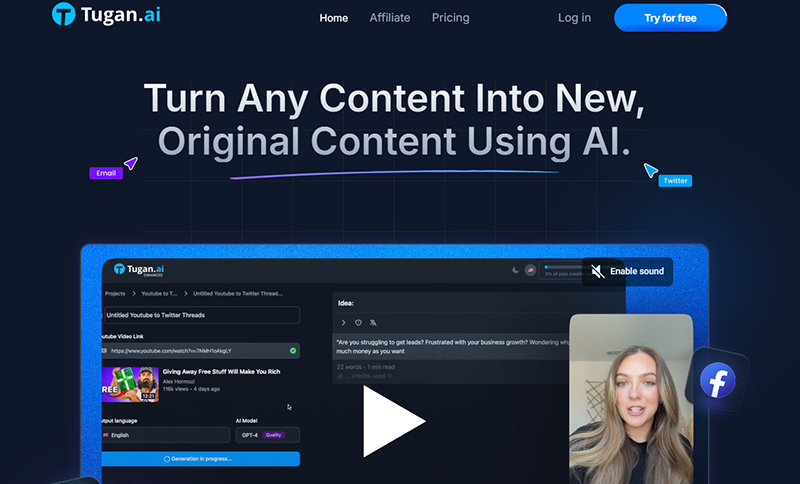This screenshot has height=484, width=800.
Task: Click the Youtube Video Link field
Action: [201, 351]
